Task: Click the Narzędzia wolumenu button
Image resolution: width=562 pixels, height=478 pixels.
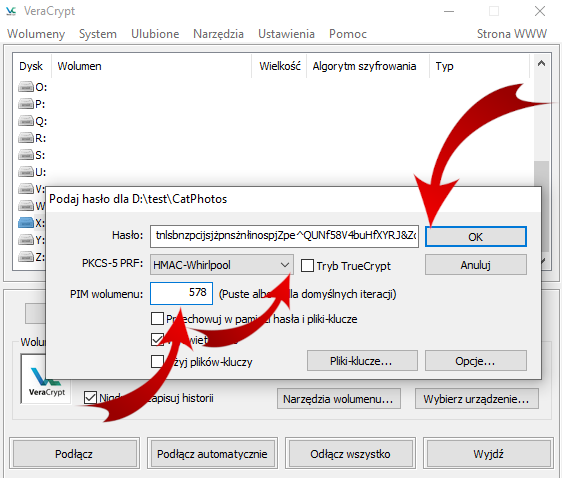Action: 339,399
